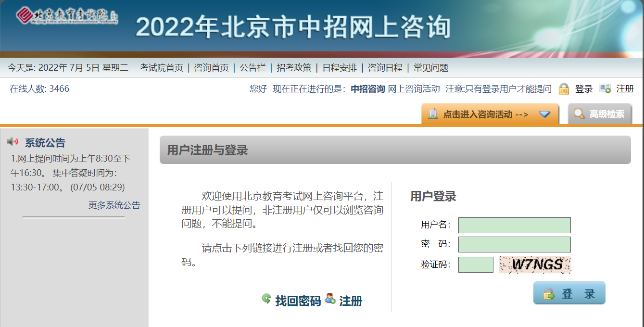Click the magnifier icon on 高级检索
The width and height of the screenshot is (644, 327).
pyautogui.click(x=579, y=114)
